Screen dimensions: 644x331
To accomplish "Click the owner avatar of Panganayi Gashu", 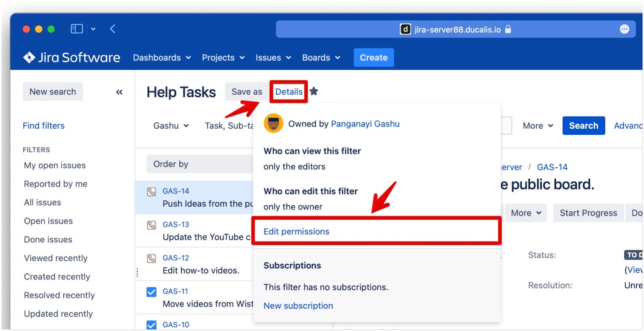I will 273,123.
